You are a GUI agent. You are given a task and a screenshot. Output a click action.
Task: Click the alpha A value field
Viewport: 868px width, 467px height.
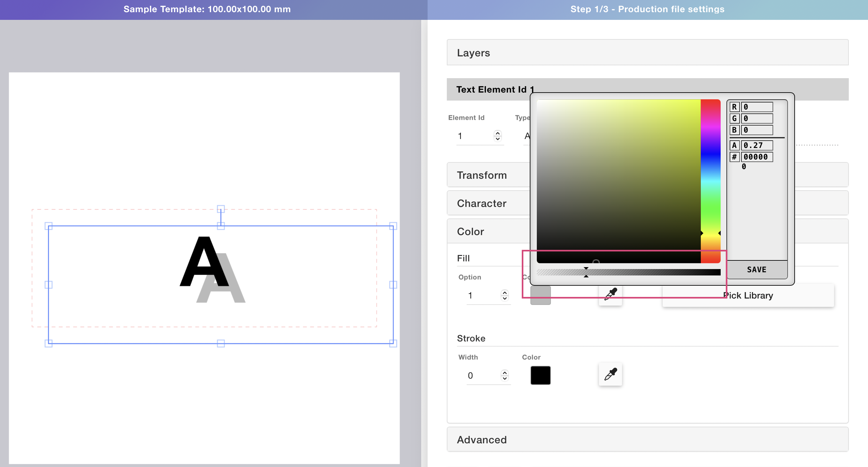click(x=757, y=145)
